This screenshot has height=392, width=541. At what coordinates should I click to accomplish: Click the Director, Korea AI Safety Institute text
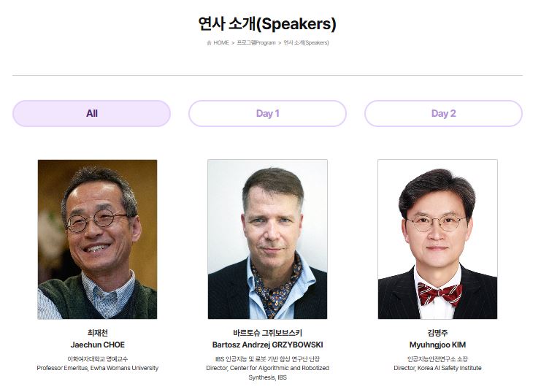(437, 368)
